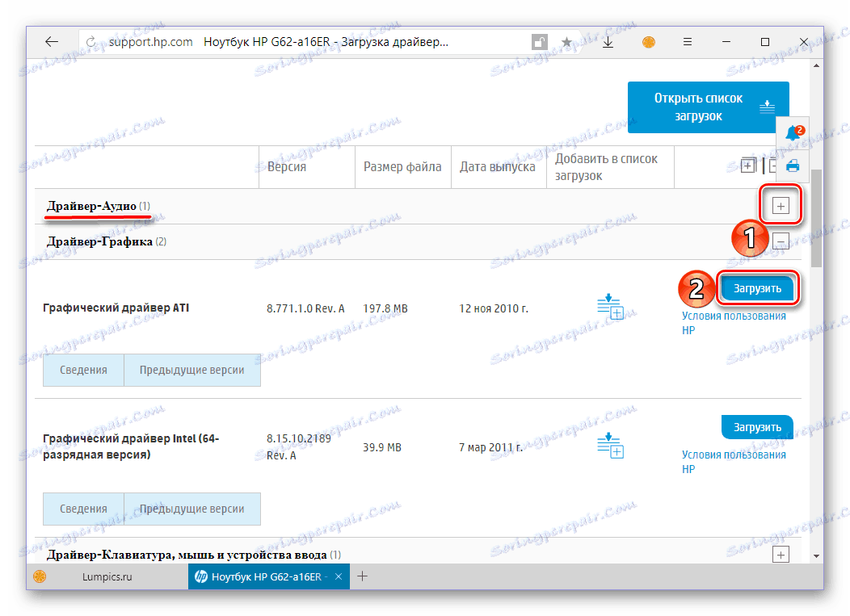The height and width of the screenshot is (616, 850).
Task: Open a new tab with plus button
Action: tap(363, 576)
